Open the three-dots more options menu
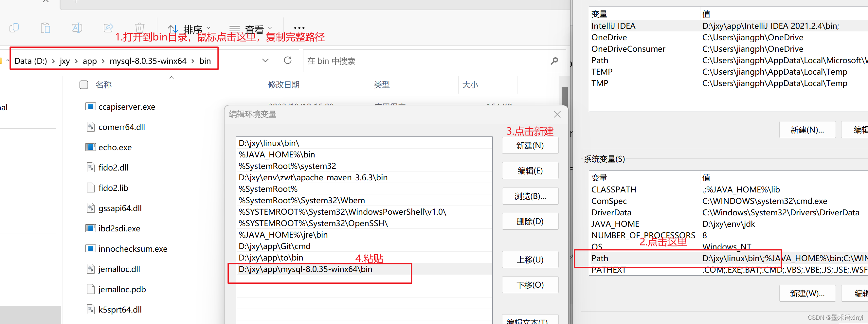The height and width of the screenshot is (324, 868). (x=299, y=27)
